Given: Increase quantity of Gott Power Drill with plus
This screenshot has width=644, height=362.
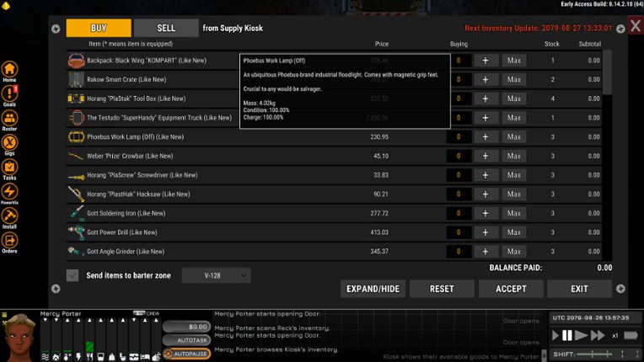Looking at the screenshot, I should point(485,232).
